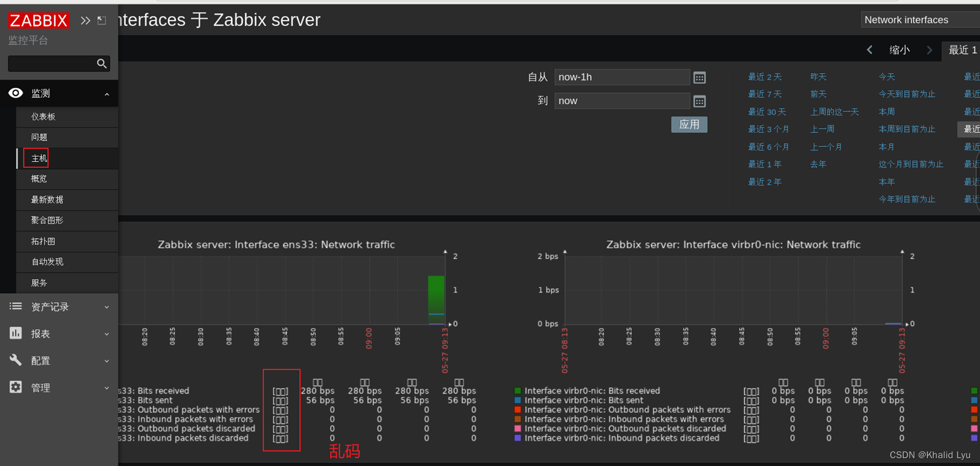Select time range 昨天
The height and width of the screenshot is (466, 980).
point(818,77)
